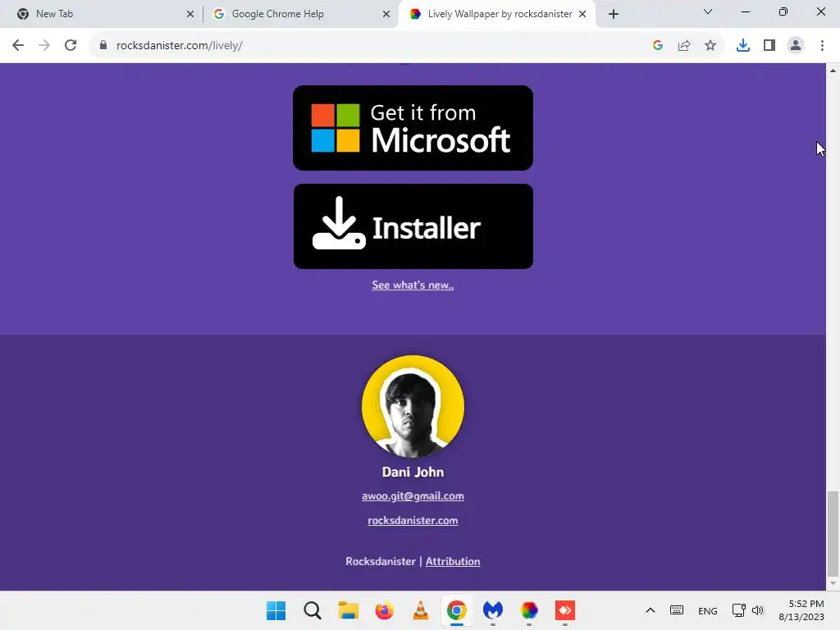
Task: Click the page scrollbar thumb
Action: [833, 534]
